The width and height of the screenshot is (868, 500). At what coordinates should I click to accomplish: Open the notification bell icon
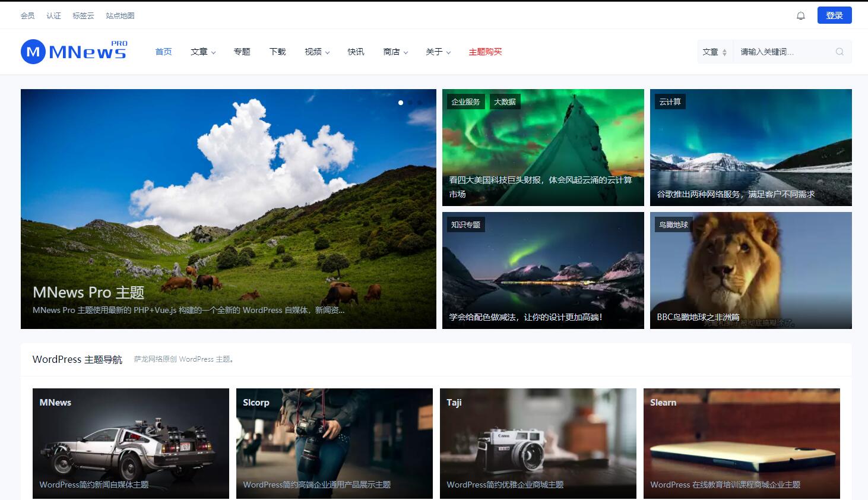(800, 16)
